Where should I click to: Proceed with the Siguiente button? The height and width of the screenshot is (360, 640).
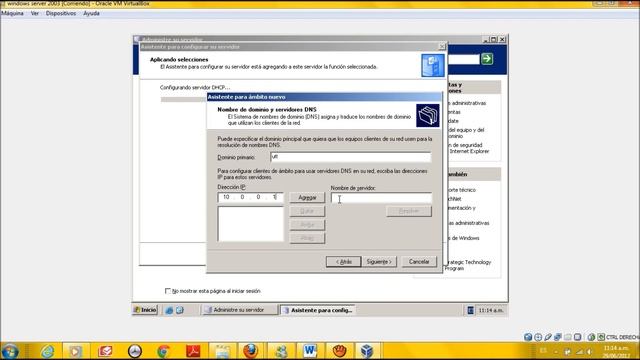379,262
